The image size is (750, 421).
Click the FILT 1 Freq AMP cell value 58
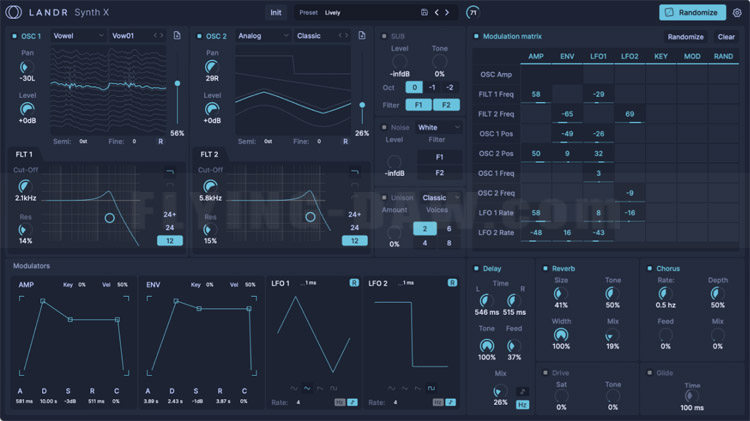[536, 94]
